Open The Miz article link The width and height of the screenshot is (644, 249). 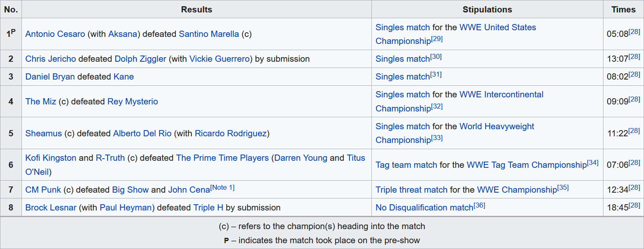[x=41, y=102]
